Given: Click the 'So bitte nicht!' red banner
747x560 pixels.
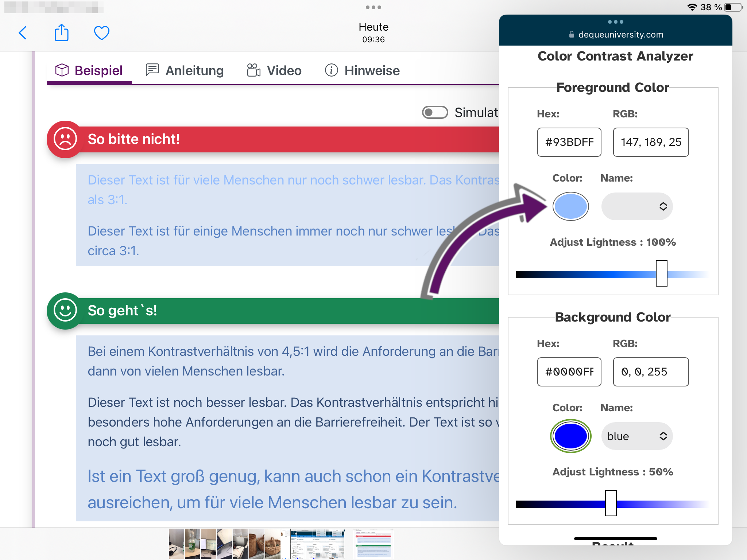Looking at the screenshot, I should [273, 139].
